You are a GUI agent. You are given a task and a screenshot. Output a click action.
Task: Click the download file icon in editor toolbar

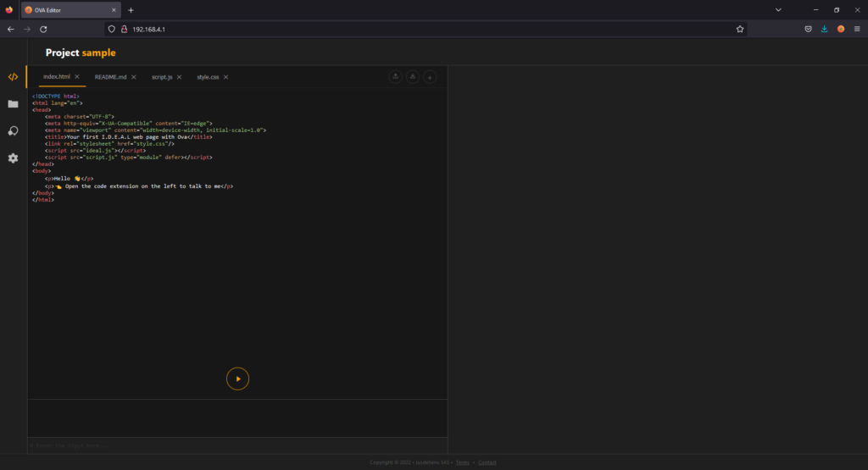point(413,77)
